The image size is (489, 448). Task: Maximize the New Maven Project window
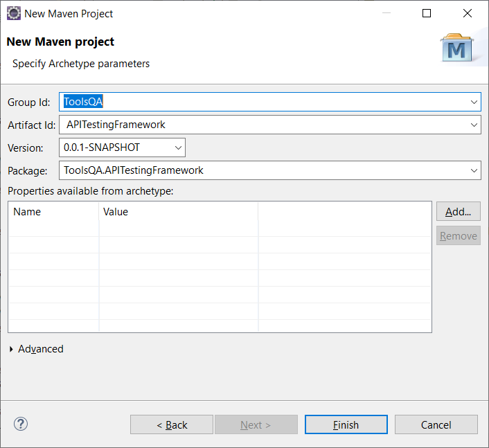pyautogui.click(x=427, y=13)
